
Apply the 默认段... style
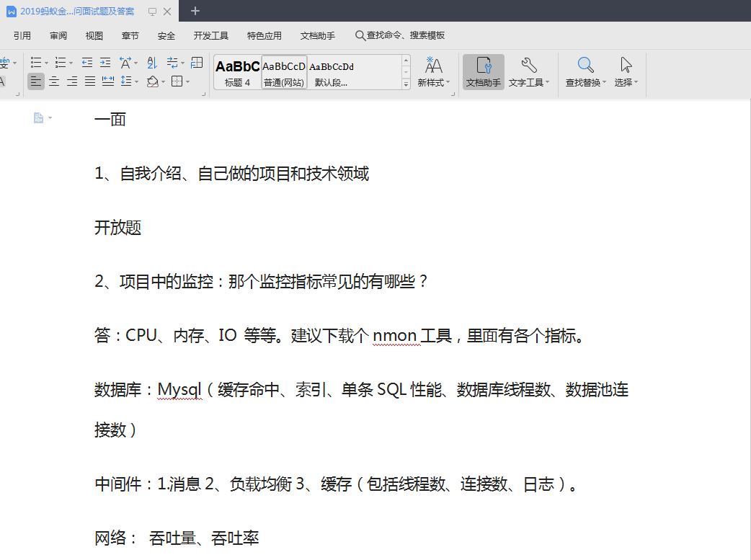331,72
